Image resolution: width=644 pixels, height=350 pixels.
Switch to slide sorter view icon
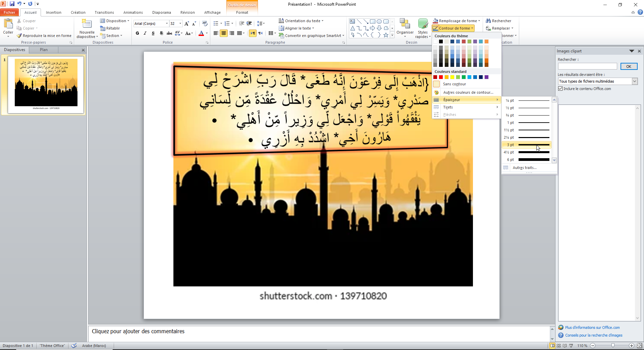558,346
